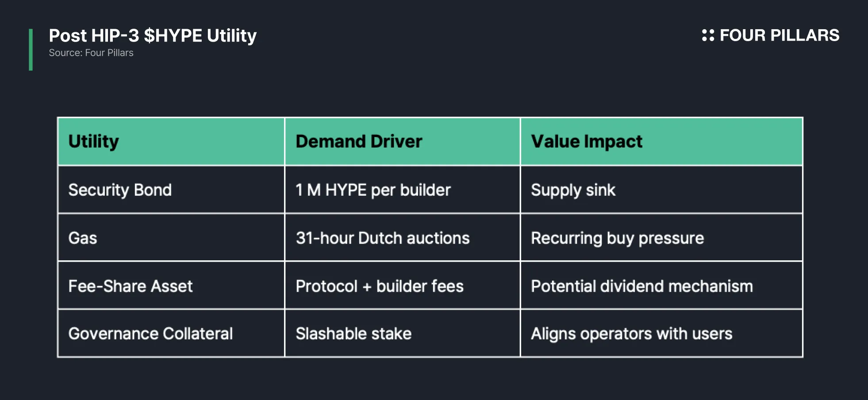The image size is (868, 400).
Task: Click the Security Bond cell
Action: pyautogui.click(x=171, y=190)
